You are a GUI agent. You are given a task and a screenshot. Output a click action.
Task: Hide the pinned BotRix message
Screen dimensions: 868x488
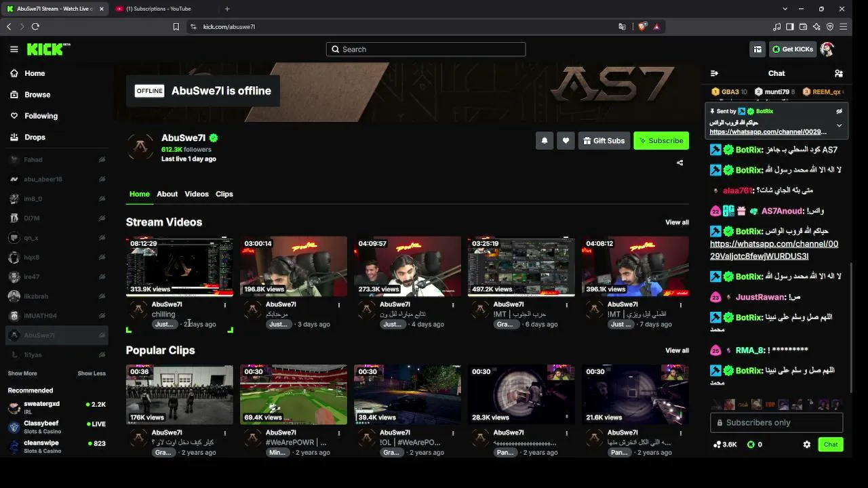(x=839, y=111)
